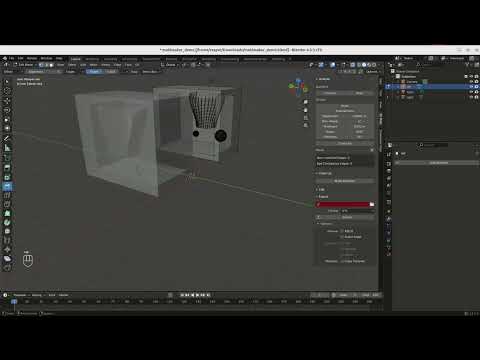Switch to material preview shading
Viewport: 480px width, 360px height.
click(369, 65)
